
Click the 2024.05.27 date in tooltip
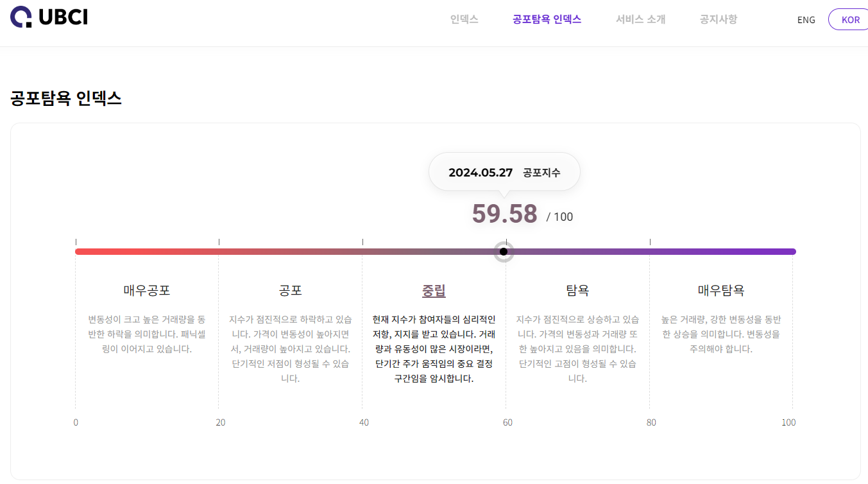481,173
